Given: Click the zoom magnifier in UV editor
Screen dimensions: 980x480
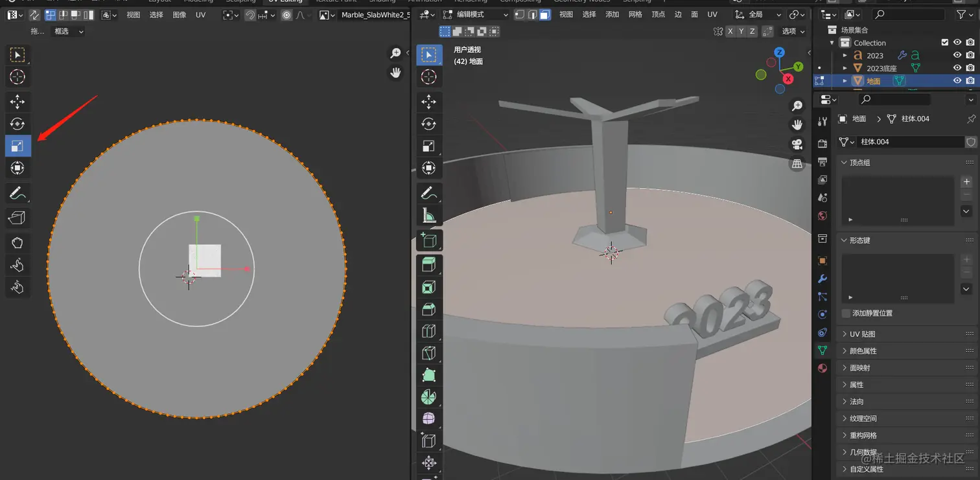Looking at the screenshot, I should click(x=395, y=53).
